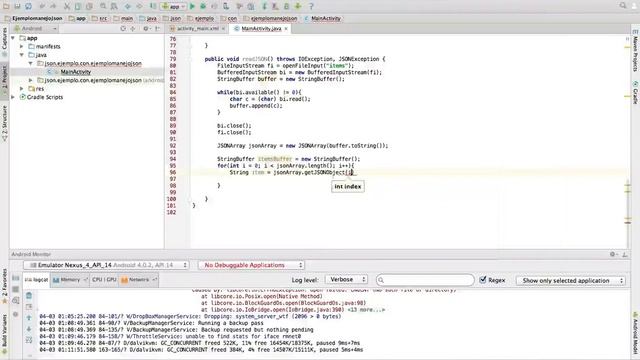Click the Paste toolbar icon
Image resolution: width=640 pixels, height=360 pixels.
coord(89,6)
